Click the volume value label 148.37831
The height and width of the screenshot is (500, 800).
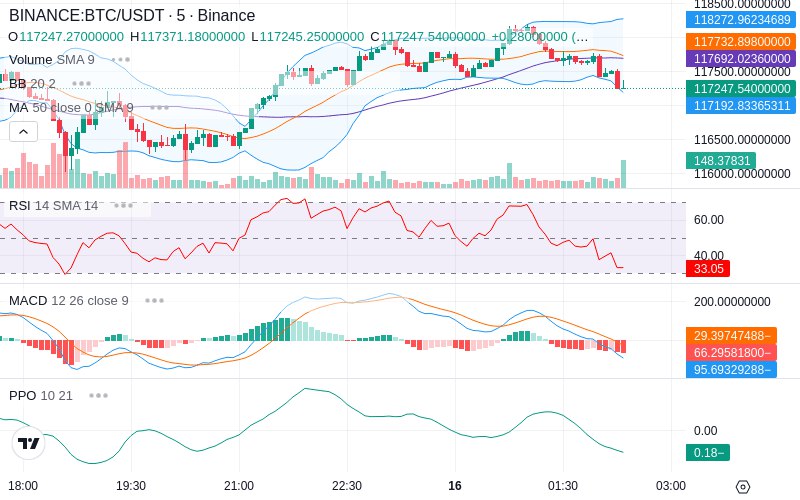pos(721,161)
